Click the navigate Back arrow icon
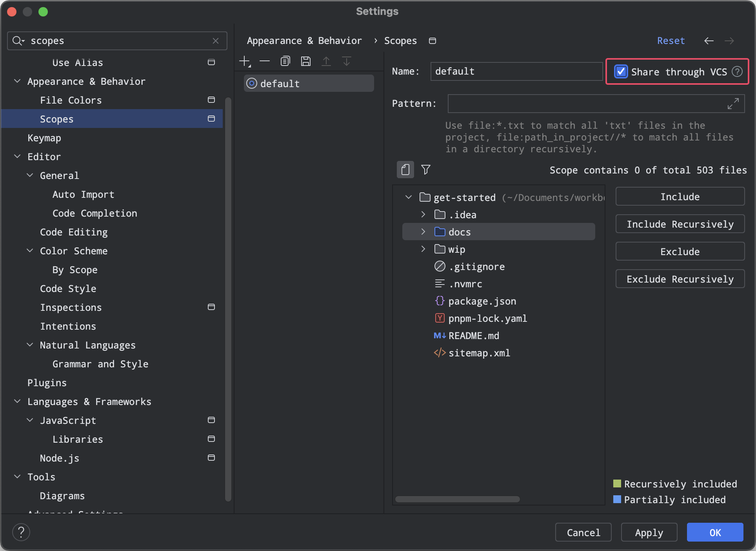This screenshot has height=551, width=756. click(709, 41)
